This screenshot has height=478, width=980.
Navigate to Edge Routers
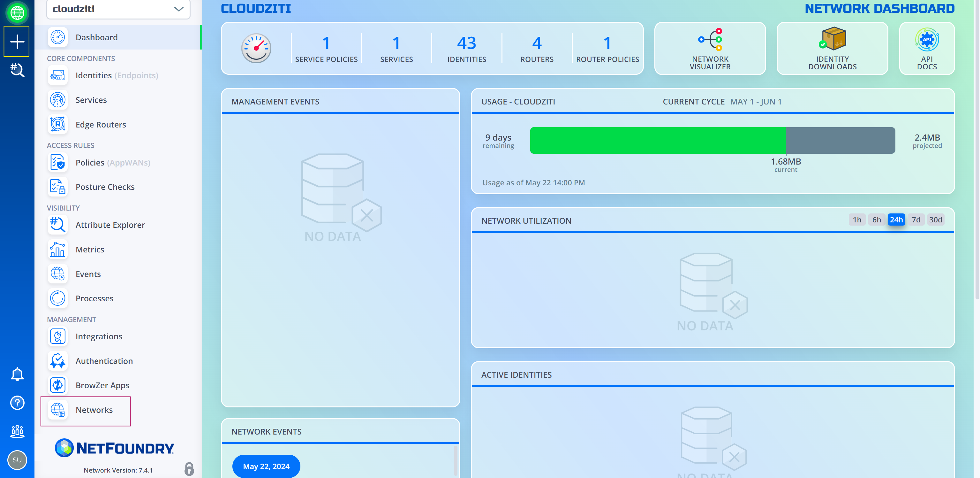tap(118, 124)
